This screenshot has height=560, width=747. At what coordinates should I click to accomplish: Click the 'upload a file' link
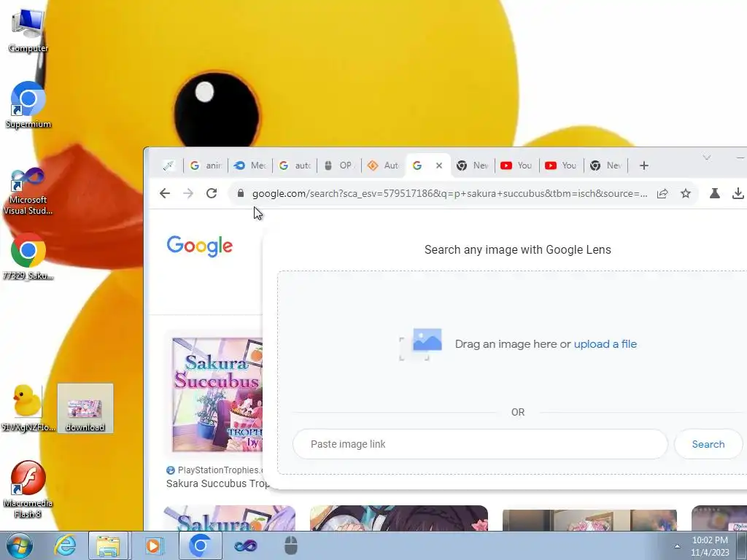click(605, 344)
